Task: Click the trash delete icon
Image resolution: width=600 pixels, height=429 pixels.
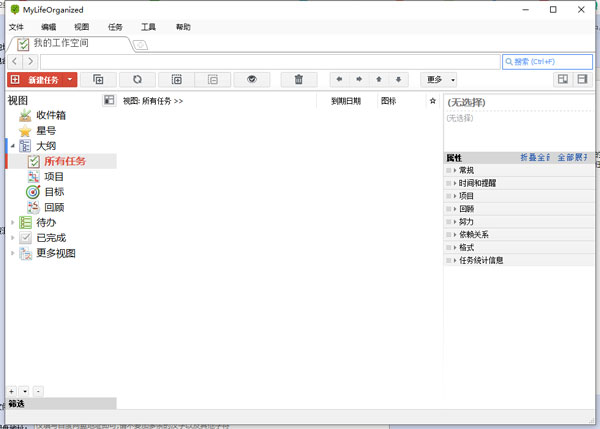Action: point(298,80)
